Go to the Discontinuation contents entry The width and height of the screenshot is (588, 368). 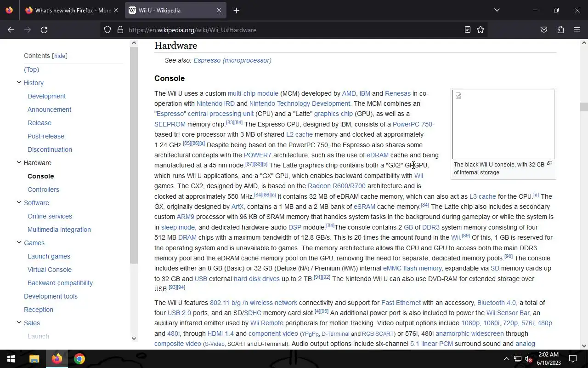50,149
